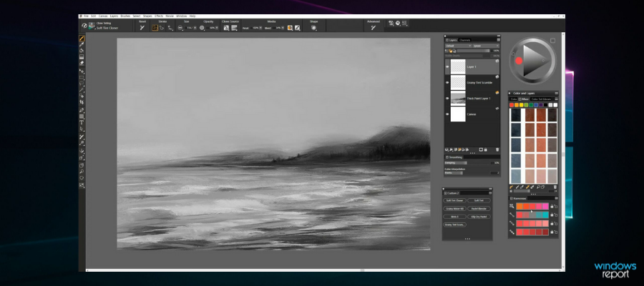Viewport: 644px width, 286px height.
Task: Select the Dropper tool
Action: pos(82,44)
